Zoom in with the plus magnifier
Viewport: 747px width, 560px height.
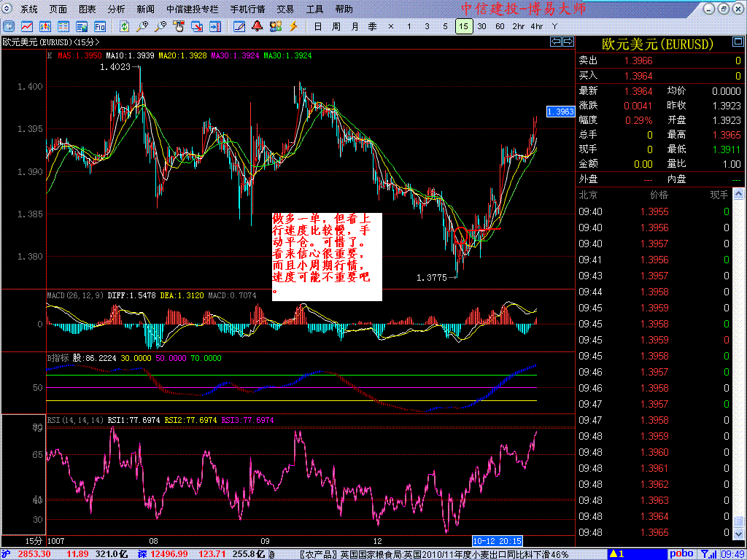(142, 26)
